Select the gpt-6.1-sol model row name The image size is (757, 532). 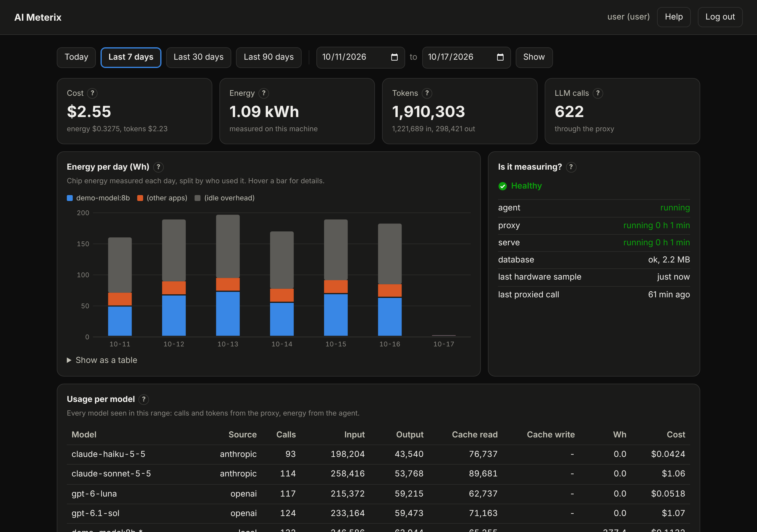pyautogui.click(x=95, y=513)
